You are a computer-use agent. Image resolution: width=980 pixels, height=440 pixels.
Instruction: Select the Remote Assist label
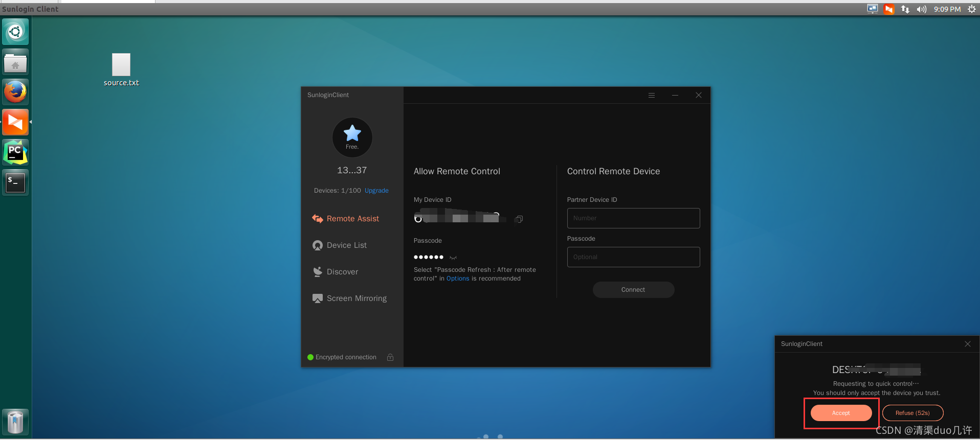click(x=353, y=219)
